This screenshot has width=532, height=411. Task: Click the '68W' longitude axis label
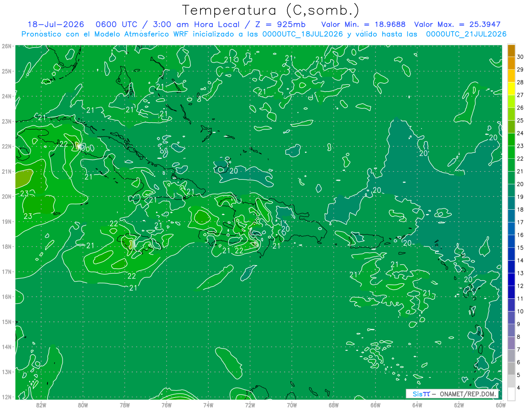pos(334,405)
